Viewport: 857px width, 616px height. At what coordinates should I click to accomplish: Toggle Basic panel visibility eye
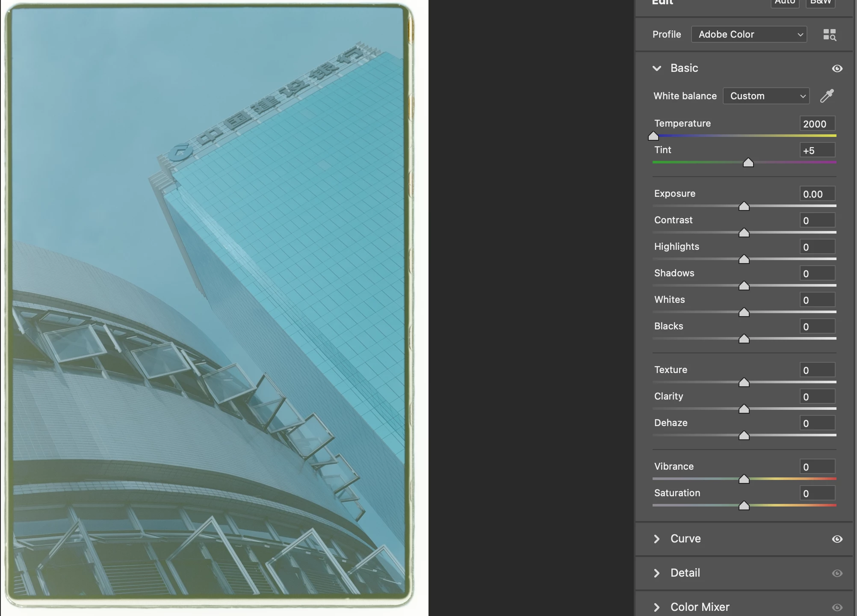pyautogui.click(x=837, y=68)
